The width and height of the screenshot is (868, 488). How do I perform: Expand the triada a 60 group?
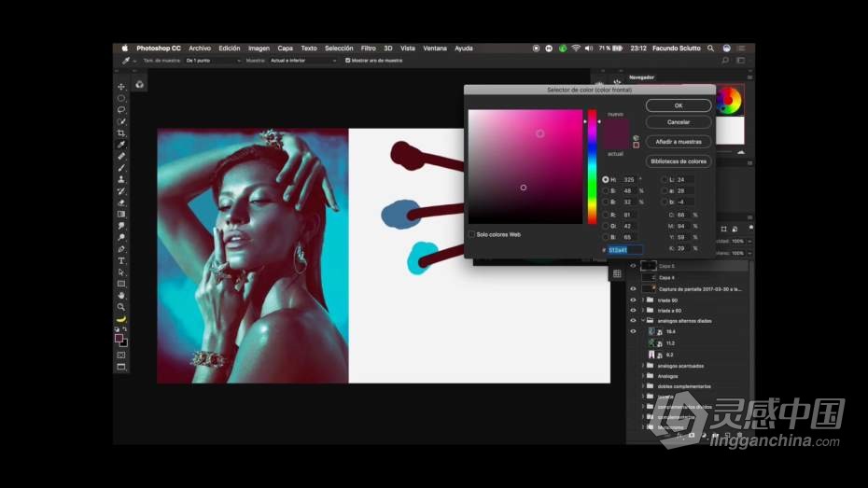pos(643,311)
